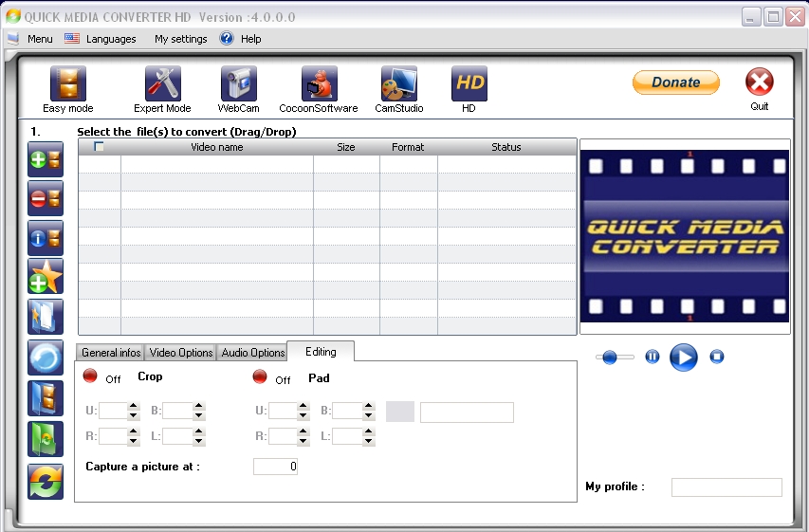Click the Donate button
809x532 pixels.
tap(676, 83)
